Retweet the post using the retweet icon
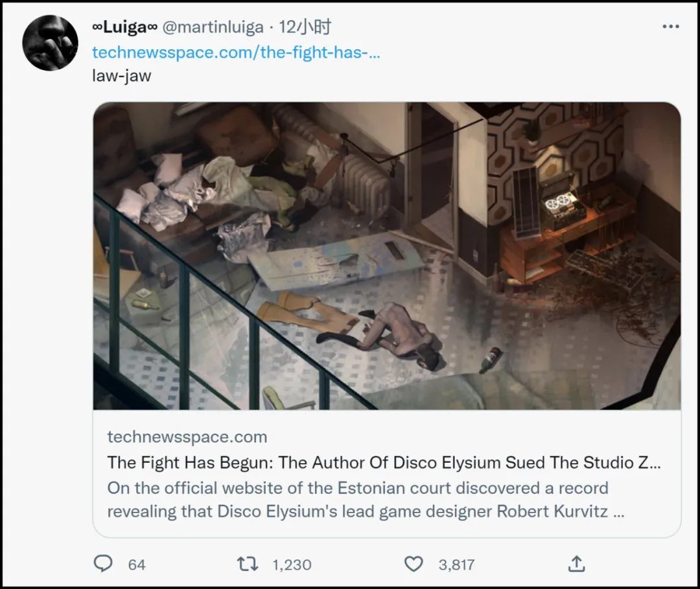Image resolution: width=700 pixels, height=589 pixels. [248, 564]
